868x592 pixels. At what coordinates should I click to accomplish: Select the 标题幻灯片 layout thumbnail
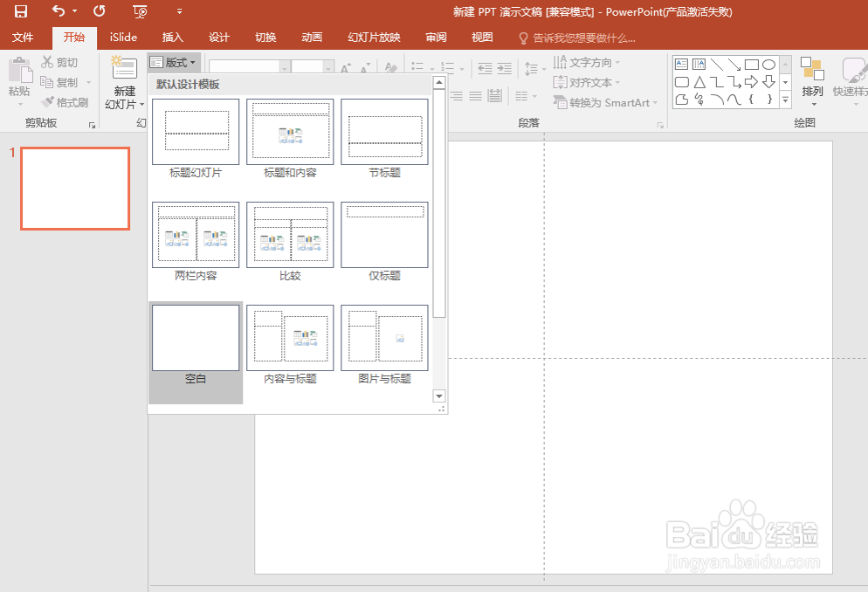click(196, 132)
